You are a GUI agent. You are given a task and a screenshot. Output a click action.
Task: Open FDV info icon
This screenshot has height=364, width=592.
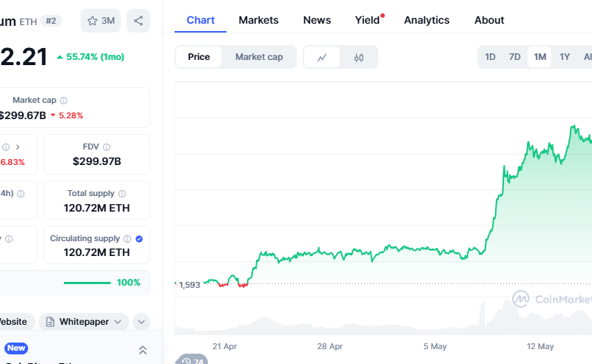coord(107,147)
